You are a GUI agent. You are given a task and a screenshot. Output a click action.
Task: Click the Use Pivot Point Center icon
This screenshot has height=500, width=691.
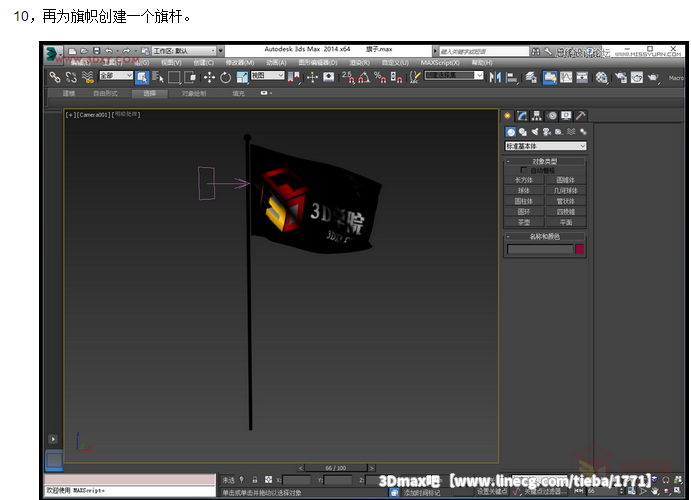coord(293,78)
